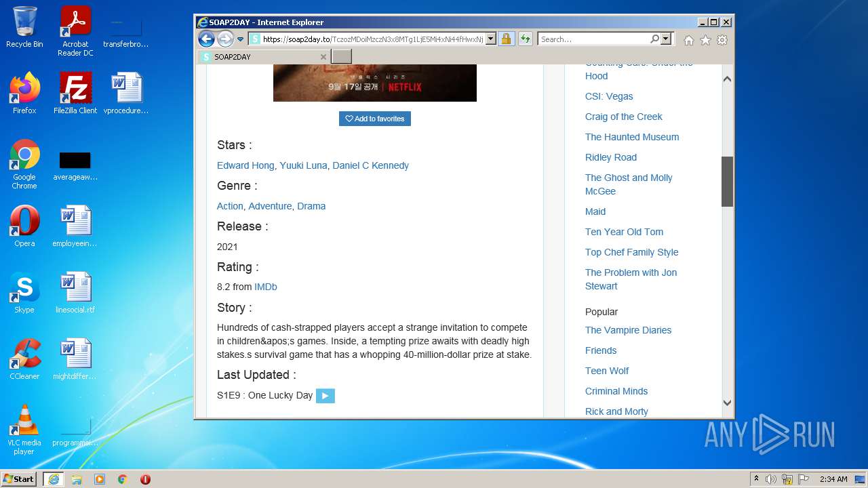Viewport: 868px width, 488px height.
Task: Expand the address bar URL dropdown
Action: [x=491, y=39]
